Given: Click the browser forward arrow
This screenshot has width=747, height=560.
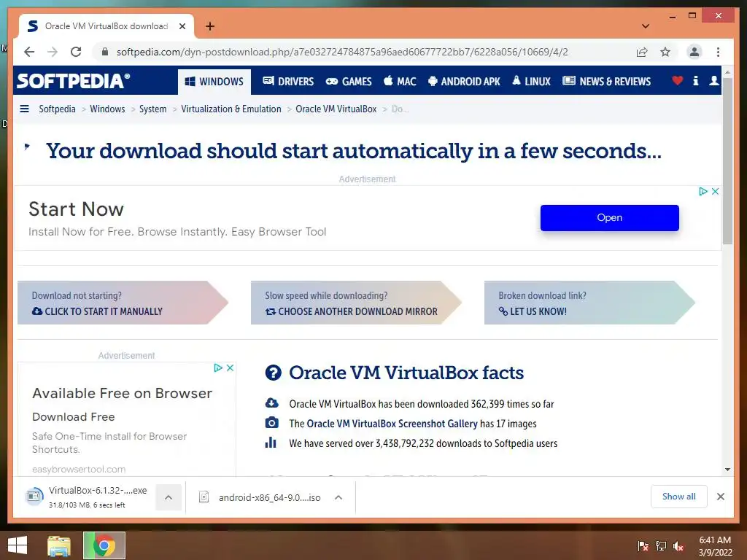Looking at the screenshot, I should [x=53, y=52].
